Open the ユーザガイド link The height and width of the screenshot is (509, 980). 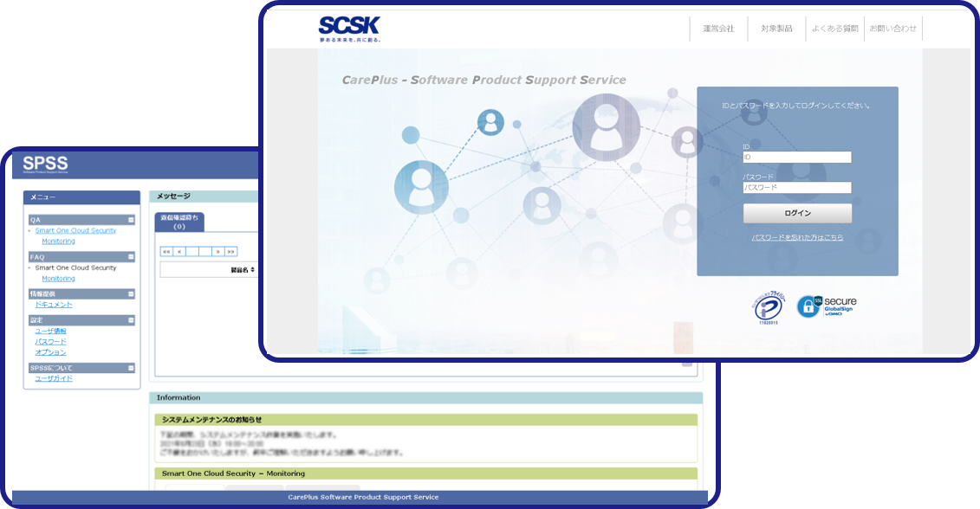pos(53,378)
